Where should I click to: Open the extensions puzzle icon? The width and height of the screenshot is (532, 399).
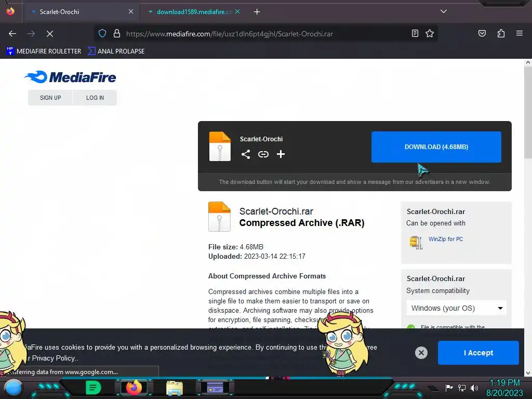[x=501, y=33]
